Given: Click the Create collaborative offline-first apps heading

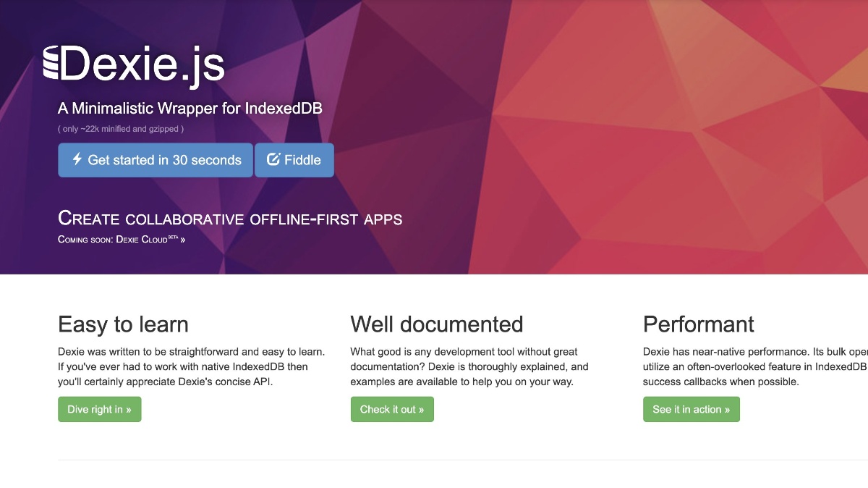Looking at the screenshot, I should point(230,218).
